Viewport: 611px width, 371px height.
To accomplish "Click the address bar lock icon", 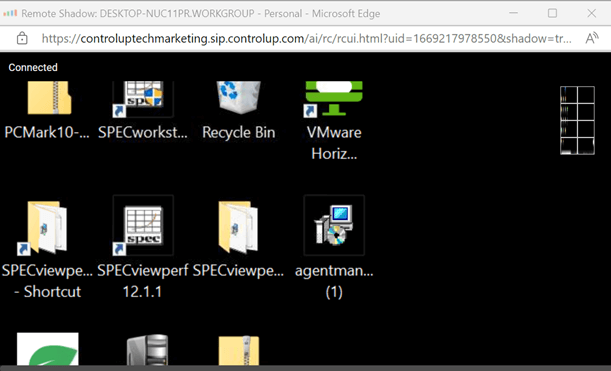I will [22, 39].
